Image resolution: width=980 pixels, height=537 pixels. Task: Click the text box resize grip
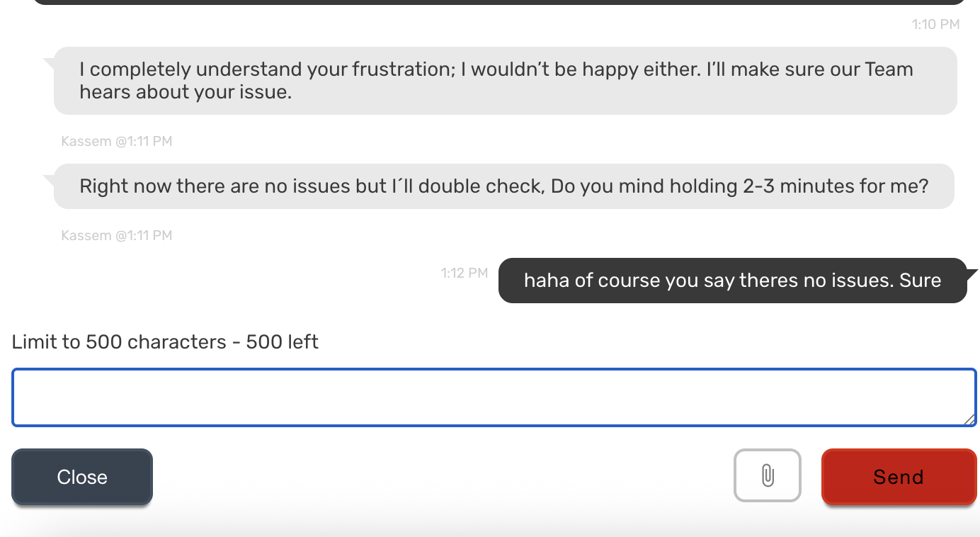point(969,419)
